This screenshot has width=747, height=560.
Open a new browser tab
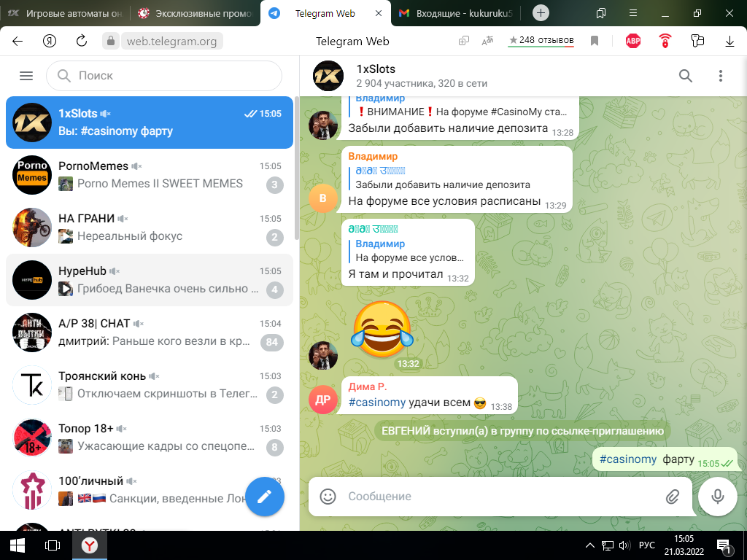click(x=541, y=13)
